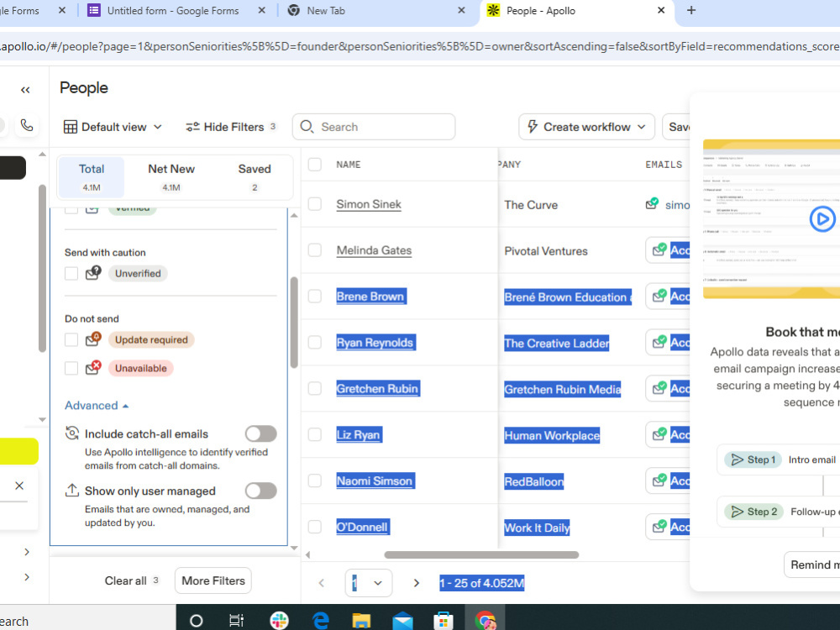This screenshot has width=840, height=630.
Task: Open Windows Cortana circle icon
Action: tap(196, 621)
